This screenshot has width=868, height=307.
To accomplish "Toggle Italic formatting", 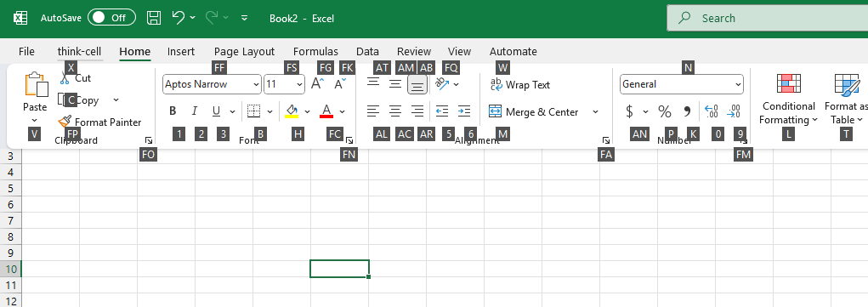I will (x=195, y=112).
